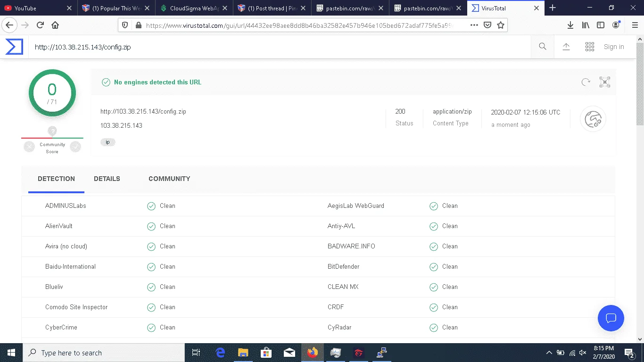Bookmark this page with the star icon
Image resolution: width=644 pixels, height=362 pixels.
(501, 25)
